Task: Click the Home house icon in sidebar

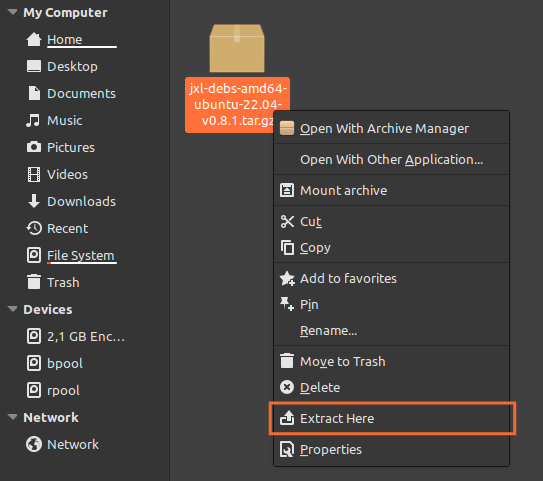Action: [x=34, y=39]
